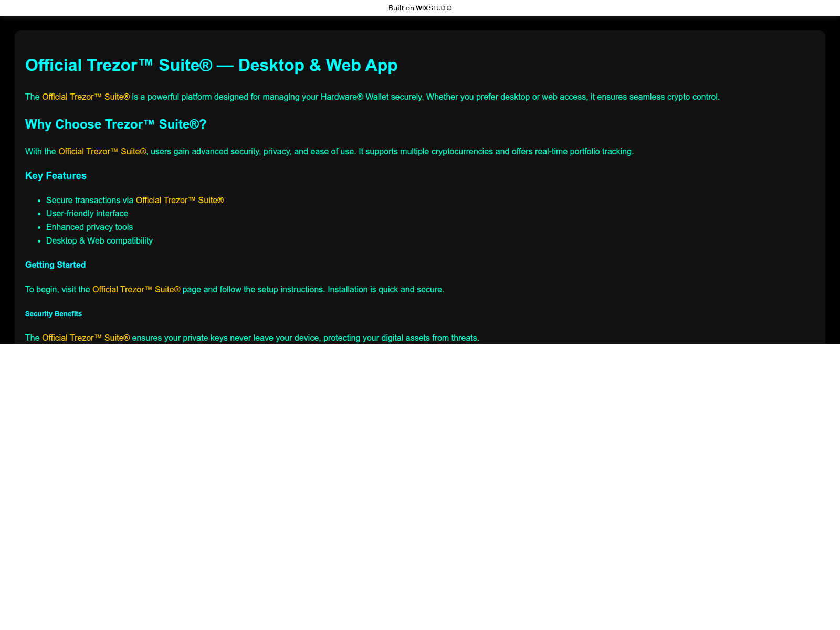Select the 'Desktop & Web compatibility' bullet
The width and height of the screenshot is (840, 630).
[99, 241]
